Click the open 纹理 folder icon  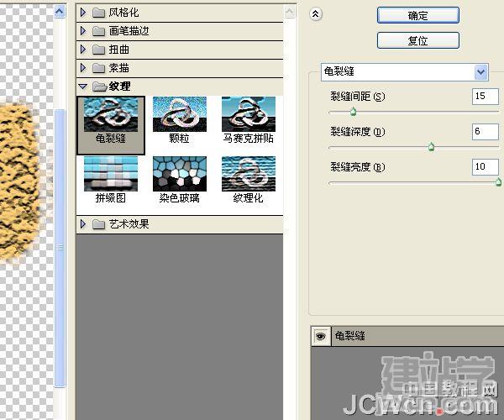(99, 87)
